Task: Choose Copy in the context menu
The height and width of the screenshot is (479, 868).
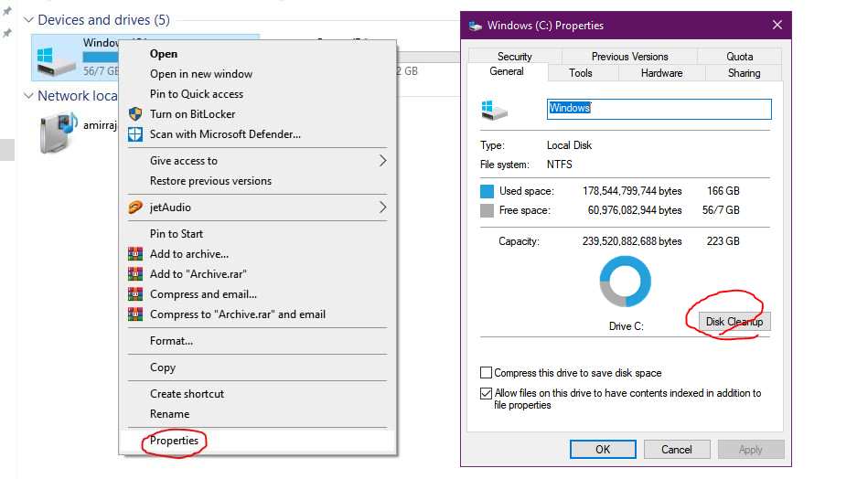Action: coord(163,367)
